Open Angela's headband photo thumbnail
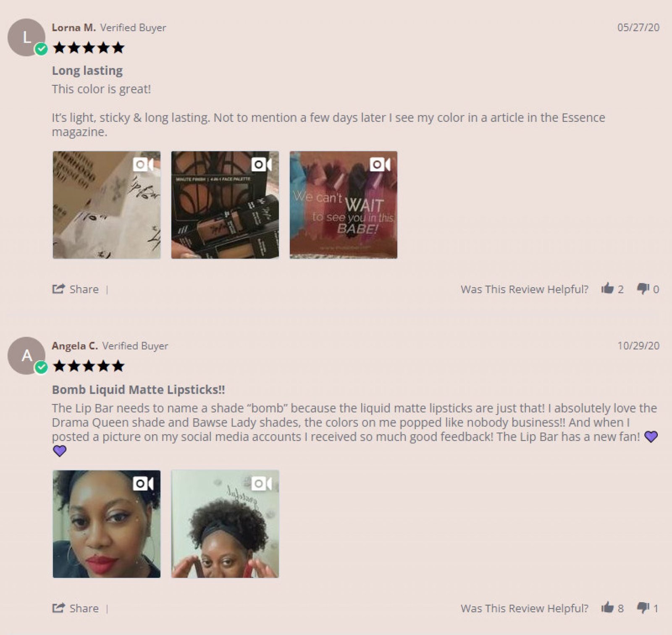This screenshot has height=635, width=672. click(225, 524)
